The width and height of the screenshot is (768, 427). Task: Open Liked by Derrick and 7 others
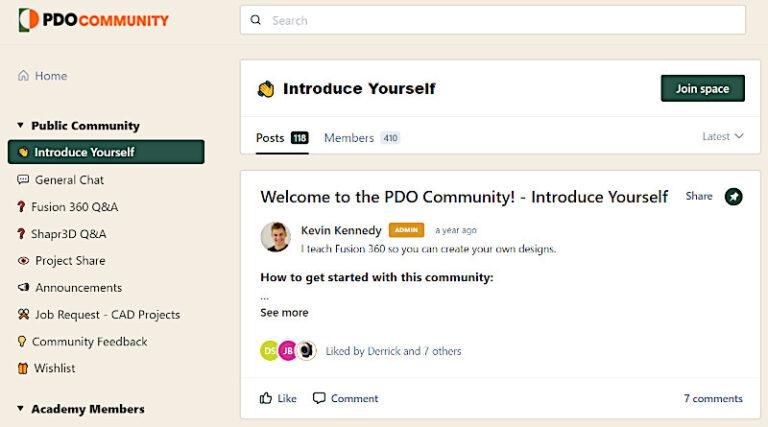(393, 351)
